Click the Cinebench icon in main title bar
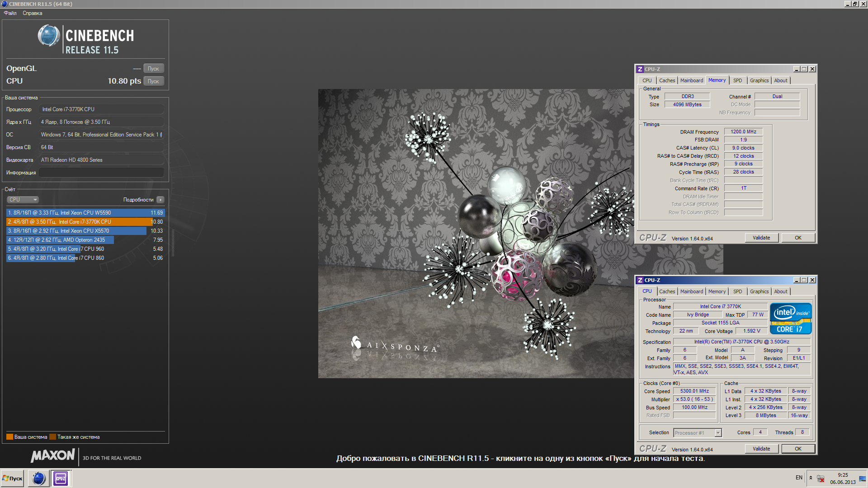 point(5,4)
